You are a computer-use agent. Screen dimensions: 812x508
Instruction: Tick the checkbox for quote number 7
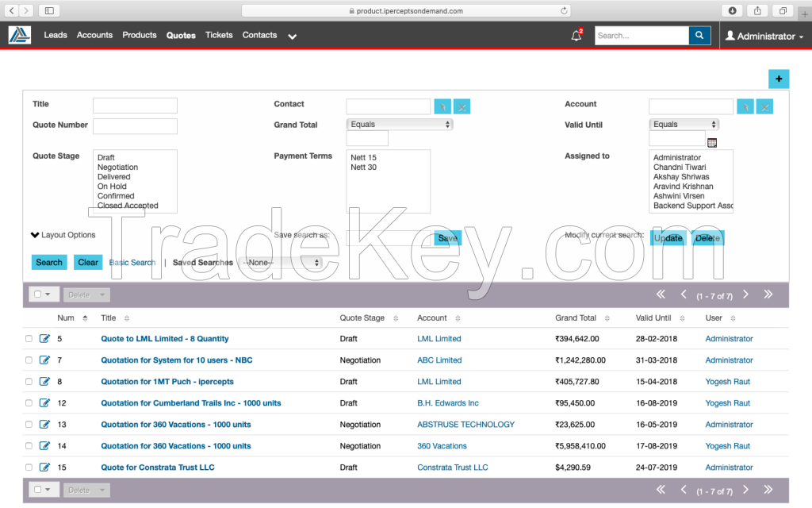(29, 360)
